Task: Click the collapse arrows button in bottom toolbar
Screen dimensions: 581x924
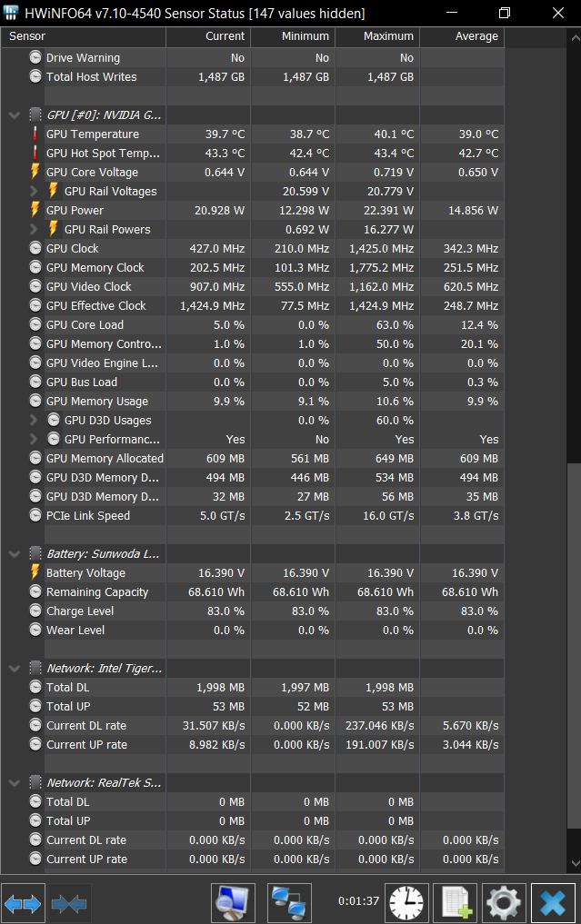Action: click(69, 903)
